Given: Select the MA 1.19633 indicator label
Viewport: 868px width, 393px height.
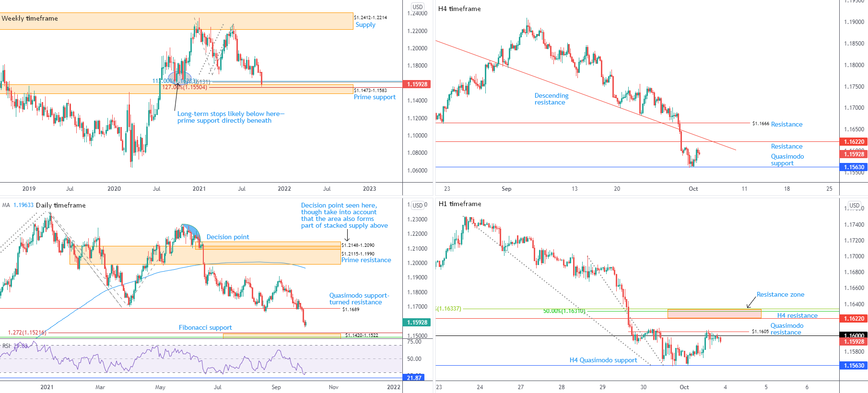Looking at the screenshot, I should (18, 205).
